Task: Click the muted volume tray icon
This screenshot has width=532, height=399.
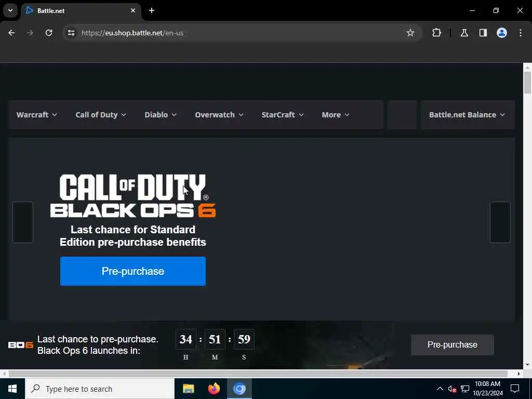Action: click(452, 389)
